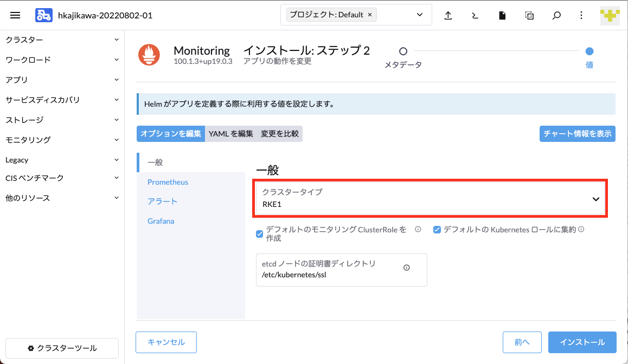Show info for etcd certificate directory

coord(407,268)
